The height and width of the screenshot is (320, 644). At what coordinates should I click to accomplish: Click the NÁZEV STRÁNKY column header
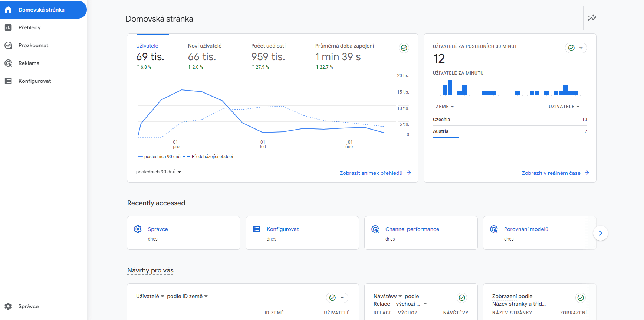pos(515,313)
